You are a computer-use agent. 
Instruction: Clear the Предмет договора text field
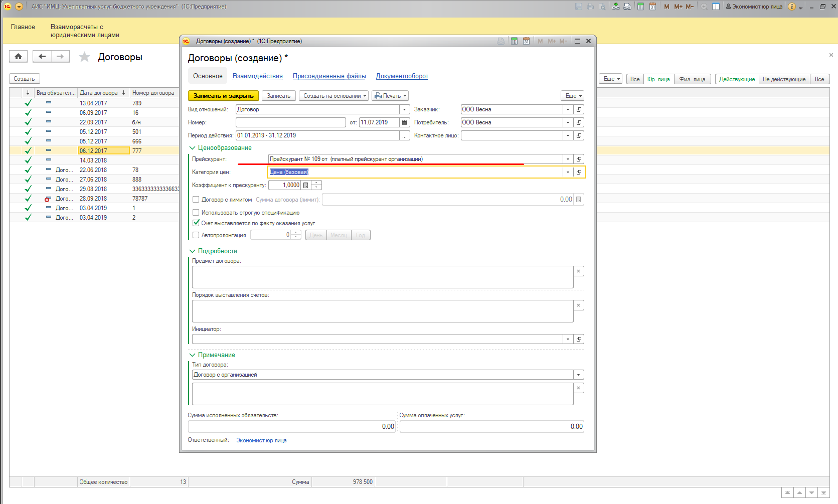coord(578,271)
